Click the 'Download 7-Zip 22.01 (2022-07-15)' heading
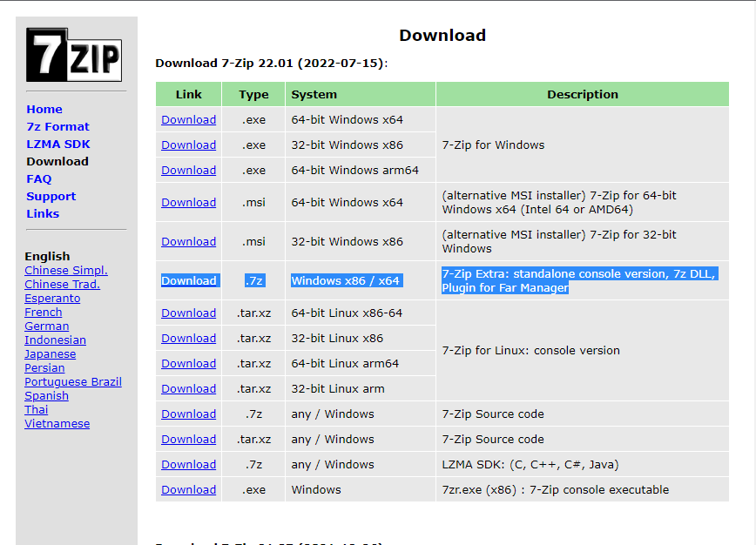The height and width of the screenshot is (545, 756). pos(272,64)
